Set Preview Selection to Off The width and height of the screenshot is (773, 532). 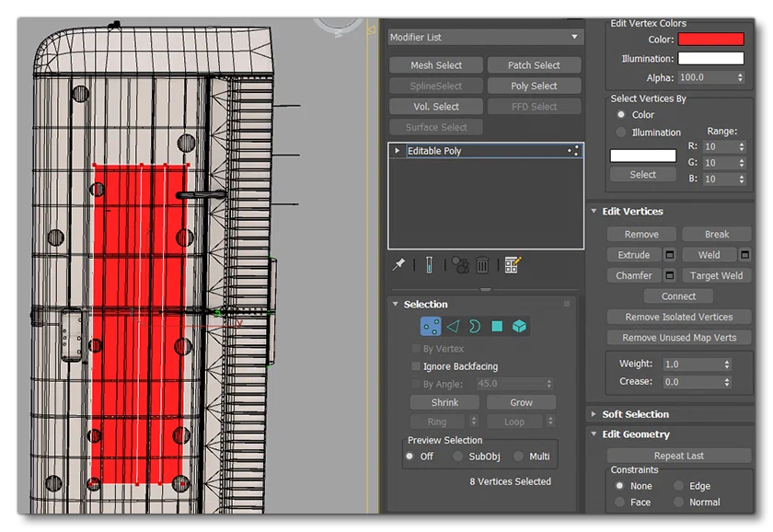410,457
